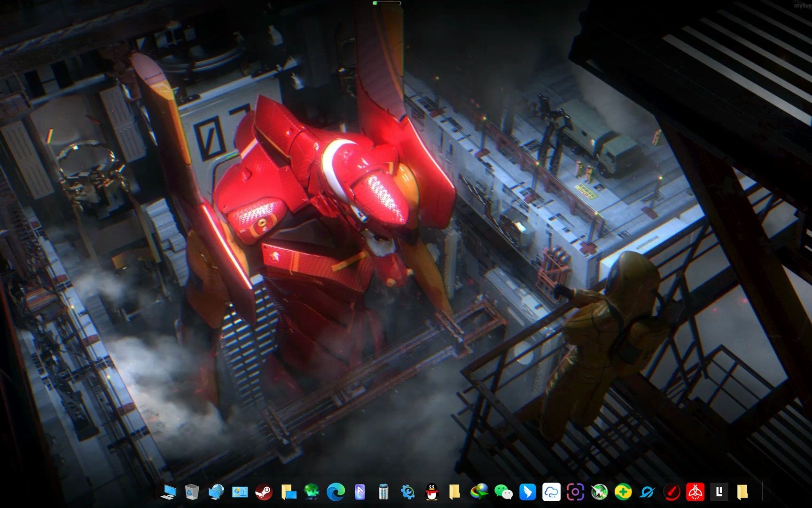Launch the dark L-shaped logo app
Screen dimensions: 812x508
point(719,492)
